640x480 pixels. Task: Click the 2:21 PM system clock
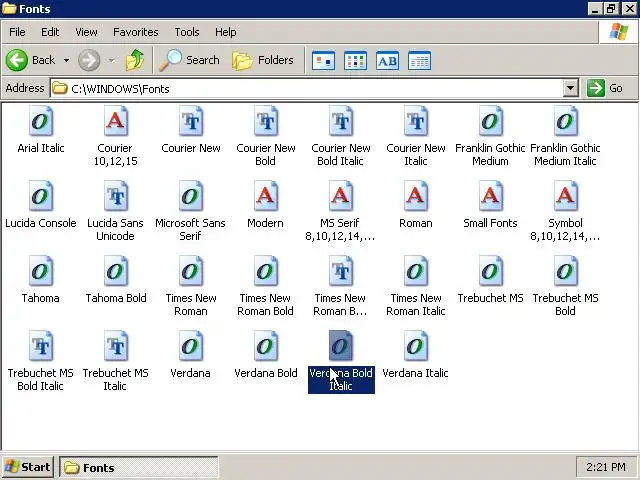point(606,467)
